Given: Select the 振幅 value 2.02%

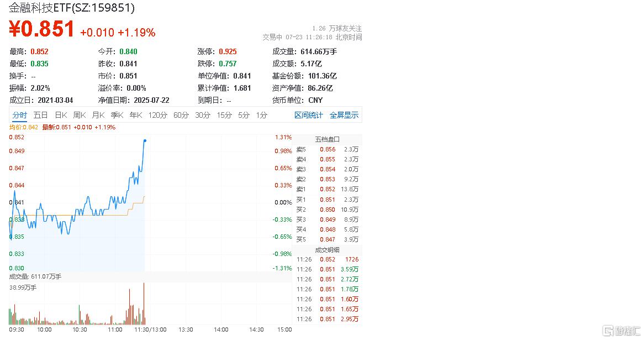Looking at the screenshot, I should tap(40, 88).
